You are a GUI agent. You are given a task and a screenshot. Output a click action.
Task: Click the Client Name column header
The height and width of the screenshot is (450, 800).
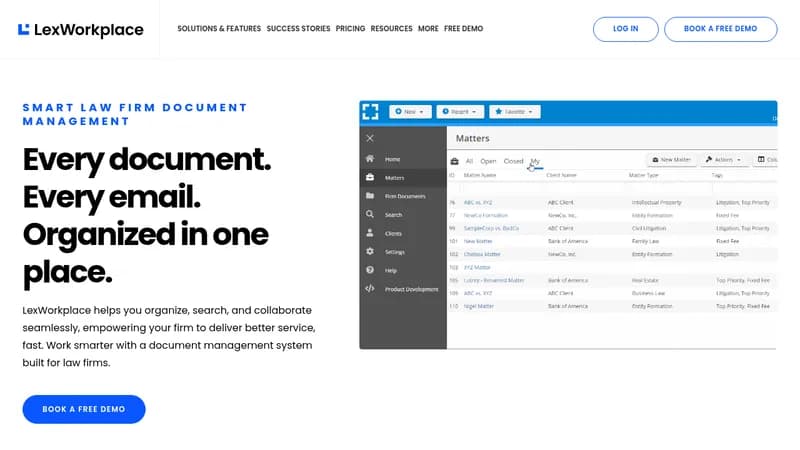click(561, 175)
